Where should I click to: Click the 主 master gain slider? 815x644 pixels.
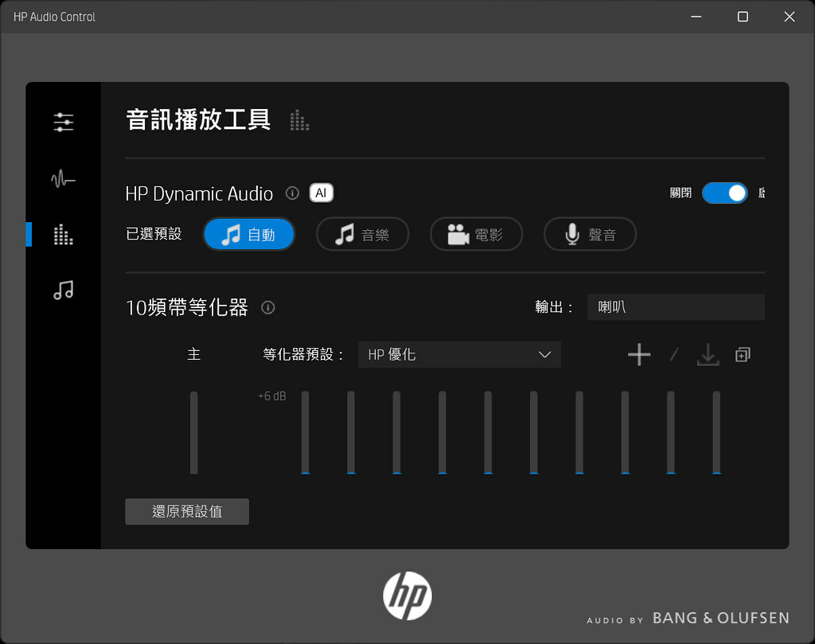194,432
